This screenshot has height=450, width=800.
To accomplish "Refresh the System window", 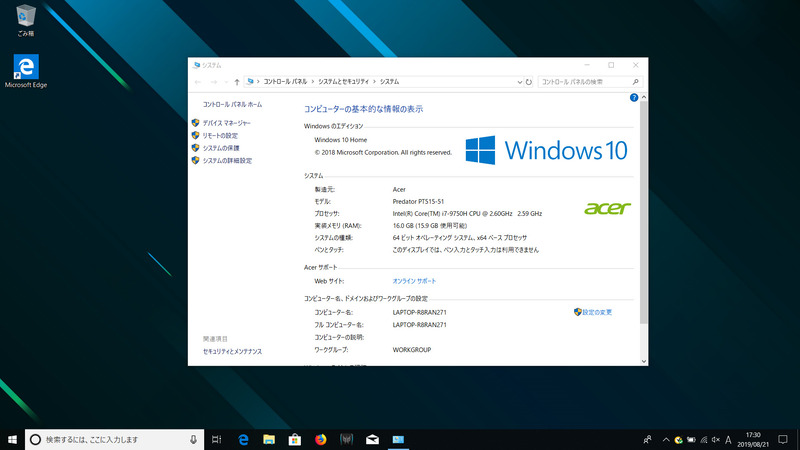I will pos(529,82).
